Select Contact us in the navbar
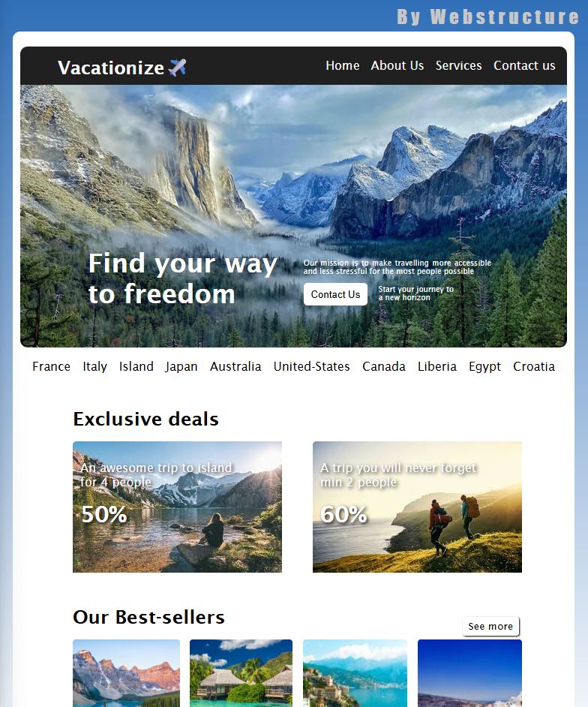This screenshot has width=588, height=707. 524,66
